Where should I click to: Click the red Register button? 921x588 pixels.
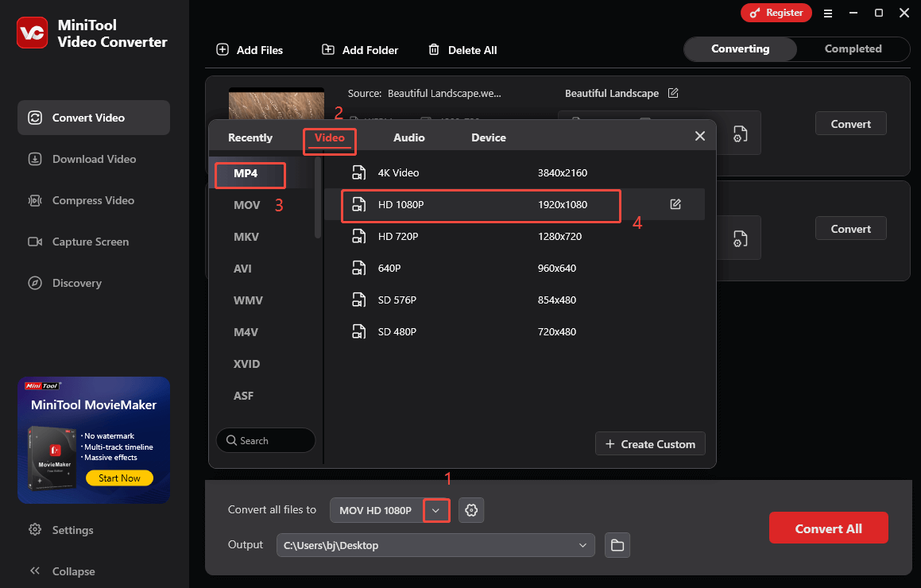click(x=776, y=13)
